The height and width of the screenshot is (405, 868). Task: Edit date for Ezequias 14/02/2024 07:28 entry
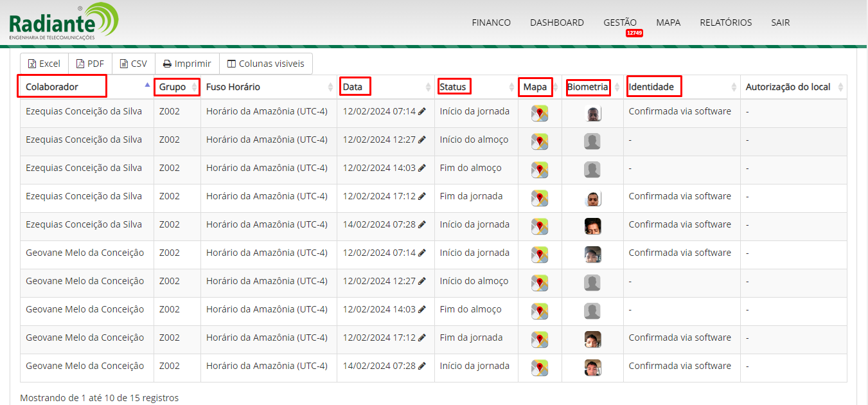pos(422,224)
